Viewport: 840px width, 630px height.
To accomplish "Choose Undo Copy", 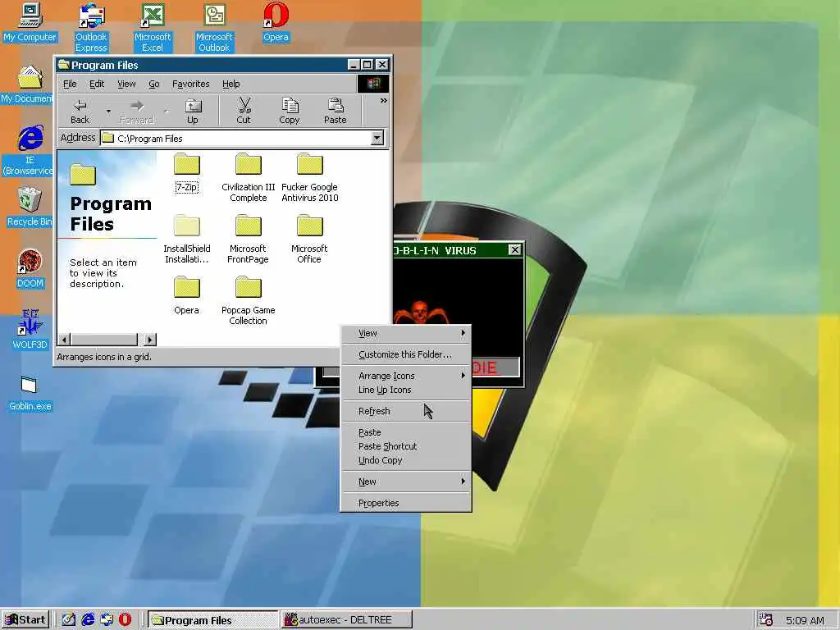I will pyautogui.click(x=406, y=460).
